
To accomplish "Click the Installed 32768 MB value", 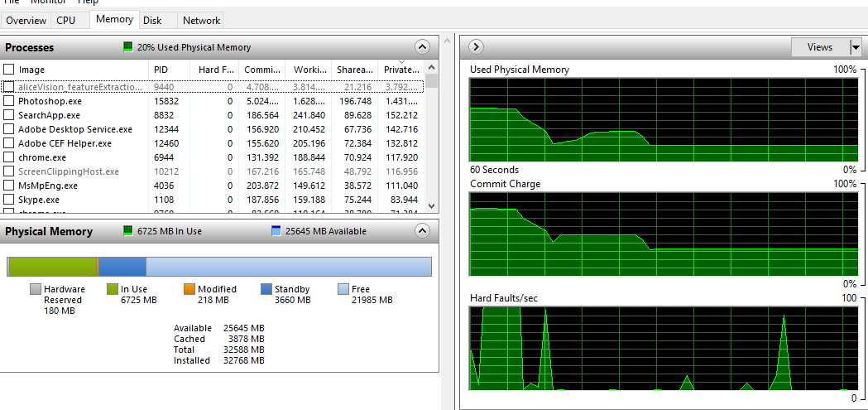I will (x=244, y=360).
